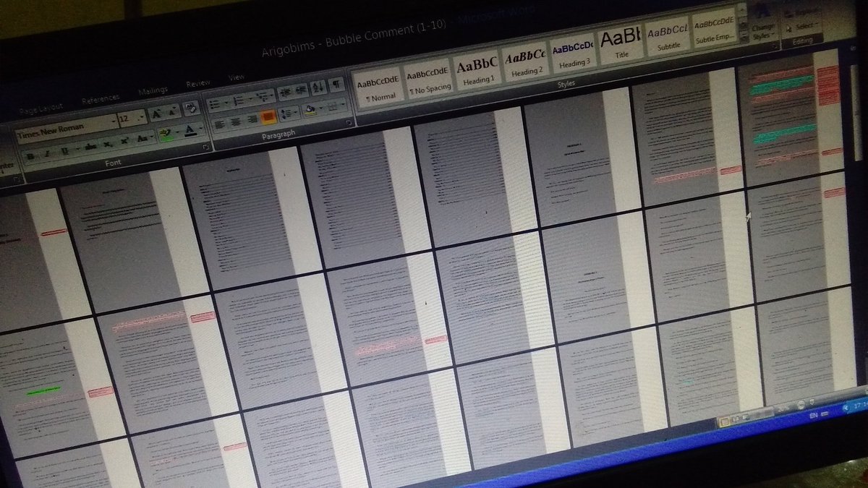Toggle Show/Hide paragraph marks
868x488 pixels.
click(336, 85)
